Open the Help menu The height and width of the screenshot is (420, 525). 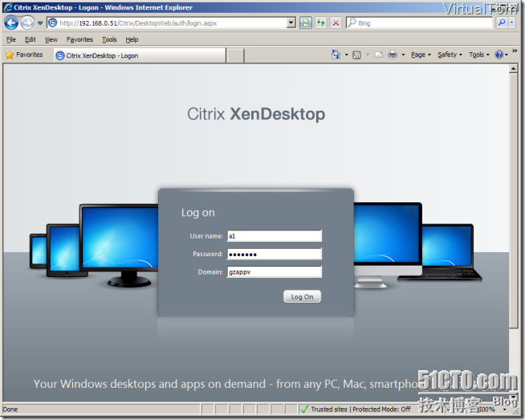(132, 39)
